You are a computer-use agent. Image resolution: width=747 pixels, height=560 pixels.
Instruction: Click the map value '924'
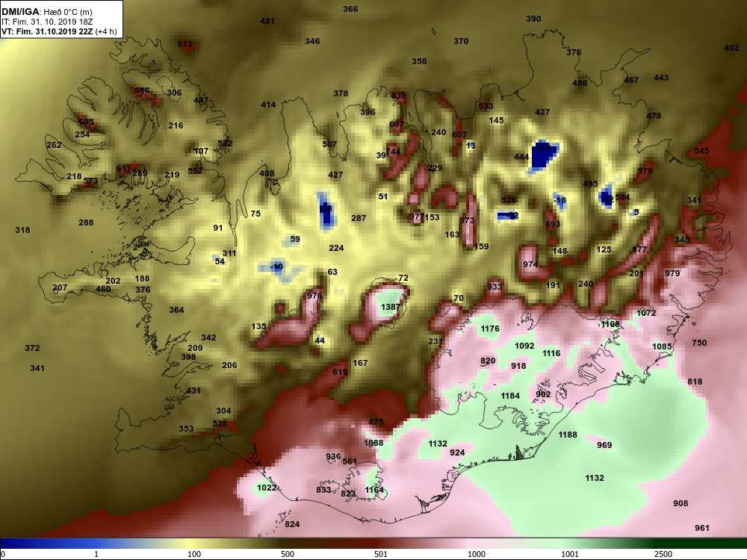(x=457, y=452)
